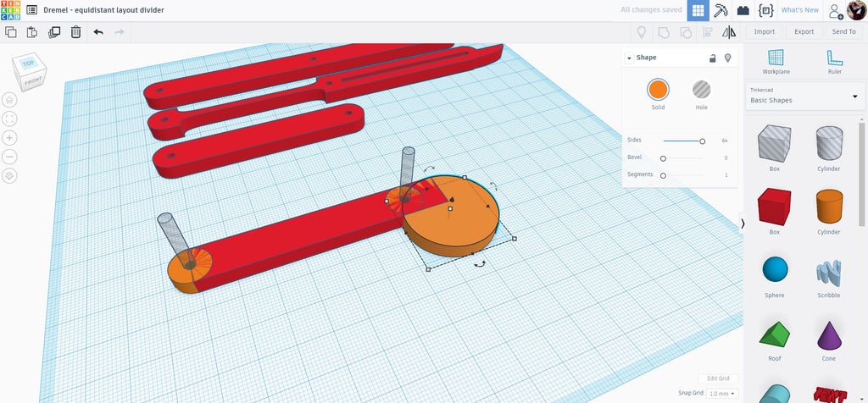The width and height of the screenshot is (868, 403).
Task: Group the selected shapes
Action: 663,32
